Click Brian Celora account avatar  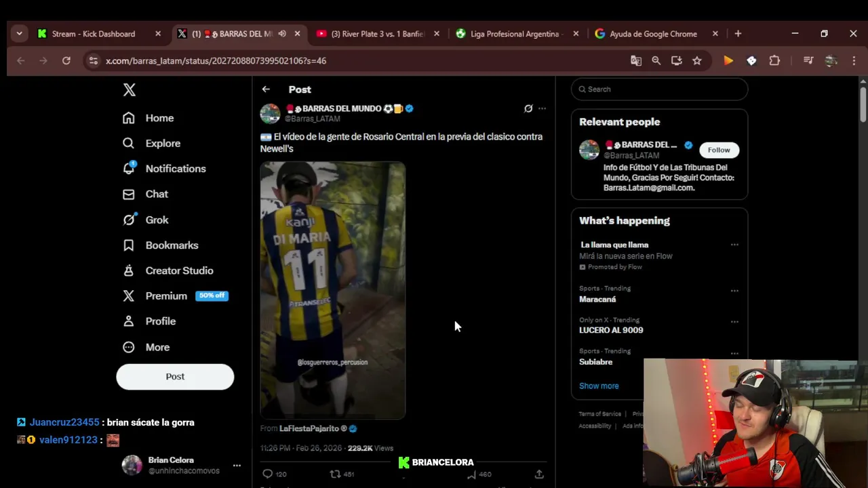coord(132,465)
